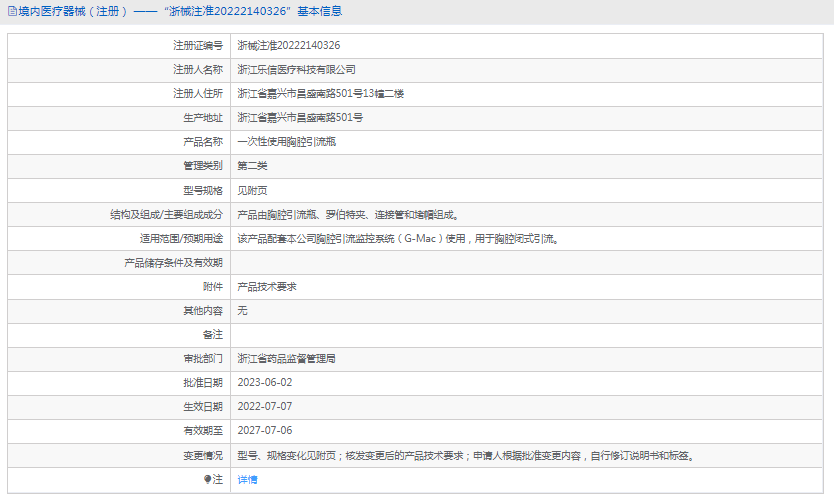The height and width of the screenshot is (502, 834).
Task: Click attachment value 产品技术要求
Action: pyautogui.click(x=267, y=287)
